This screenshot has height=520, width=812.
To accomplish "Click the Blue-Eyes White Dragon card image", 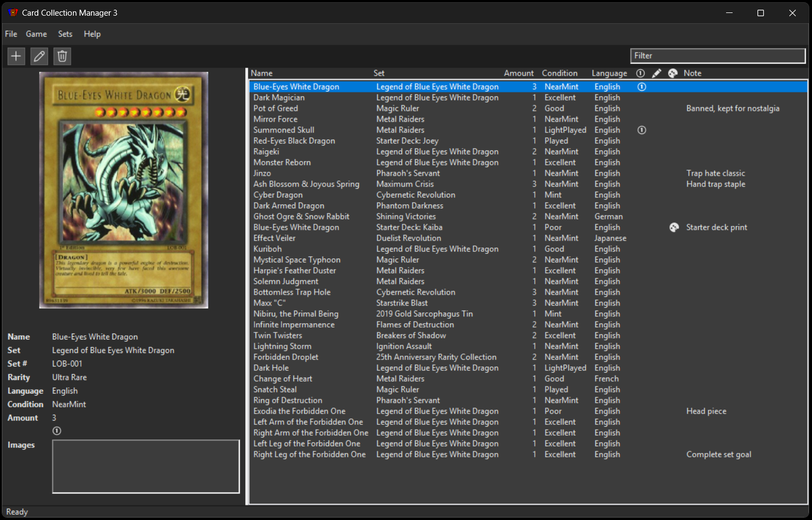I will 124,190.
